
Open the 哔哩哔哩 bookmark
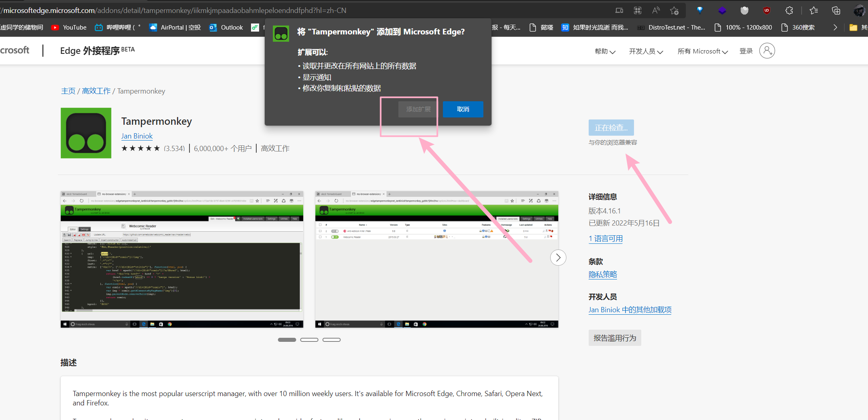(x=118, y=28)
